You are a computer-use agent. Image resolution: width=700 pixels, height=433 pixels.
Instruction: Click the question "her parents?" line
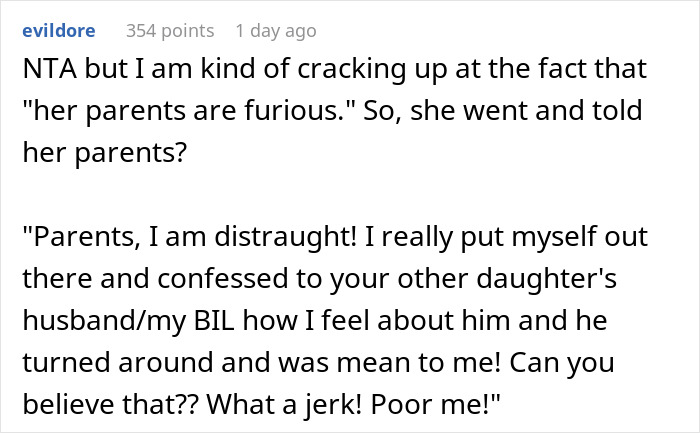coord(104,153)
